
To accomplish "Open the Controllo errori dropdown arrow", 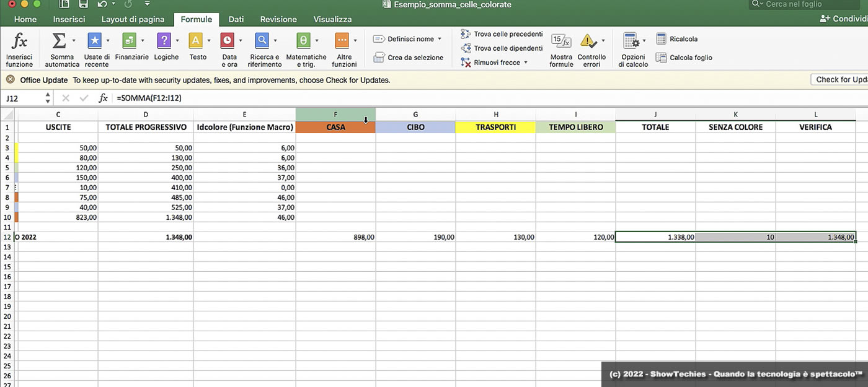I will 603,41.
